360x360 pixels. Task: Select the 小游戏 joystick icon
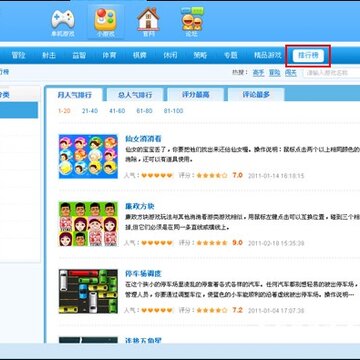click(x=106, y=23)
